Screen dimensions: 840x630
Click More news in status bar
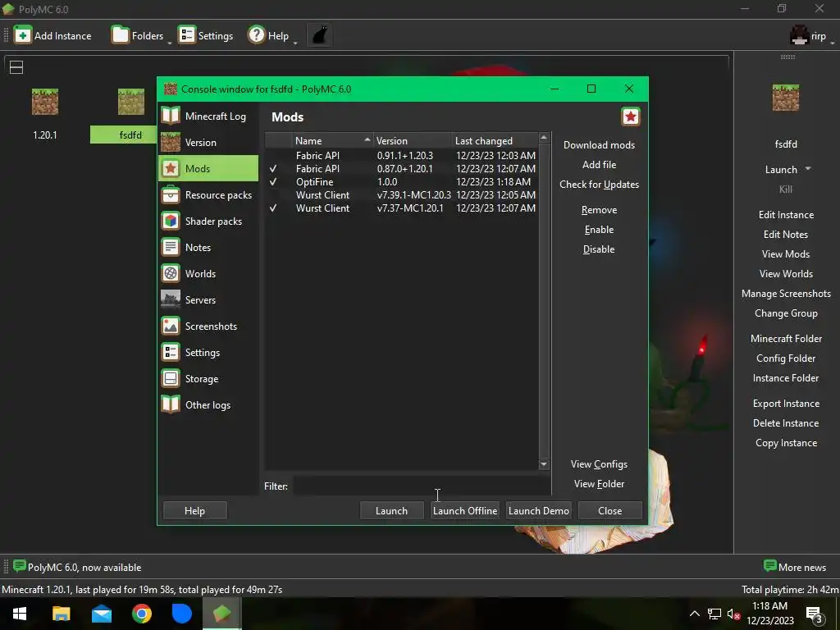coord(795,567)
